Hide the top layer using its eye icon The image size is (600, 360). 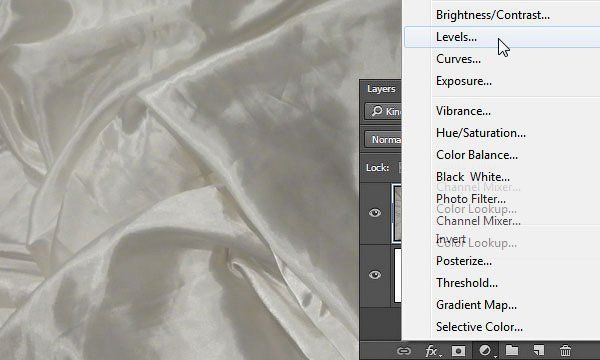pos(375,213)
